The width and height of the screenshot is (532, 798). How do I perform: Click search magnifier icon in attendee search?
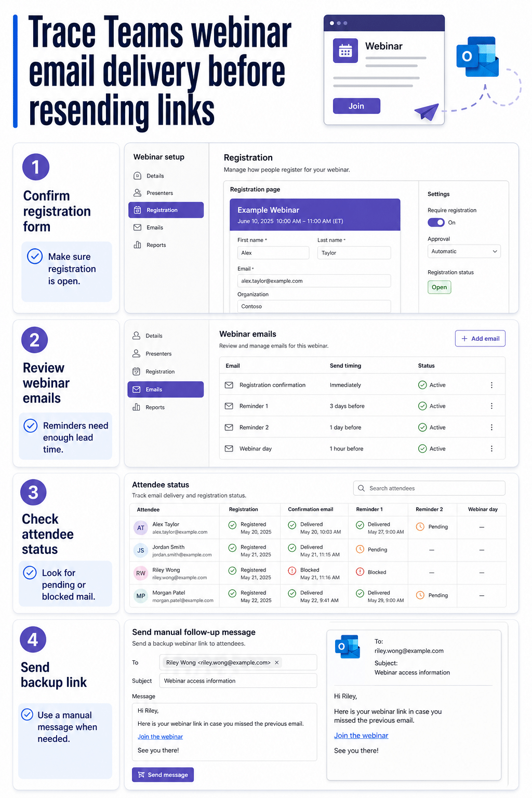361,488
